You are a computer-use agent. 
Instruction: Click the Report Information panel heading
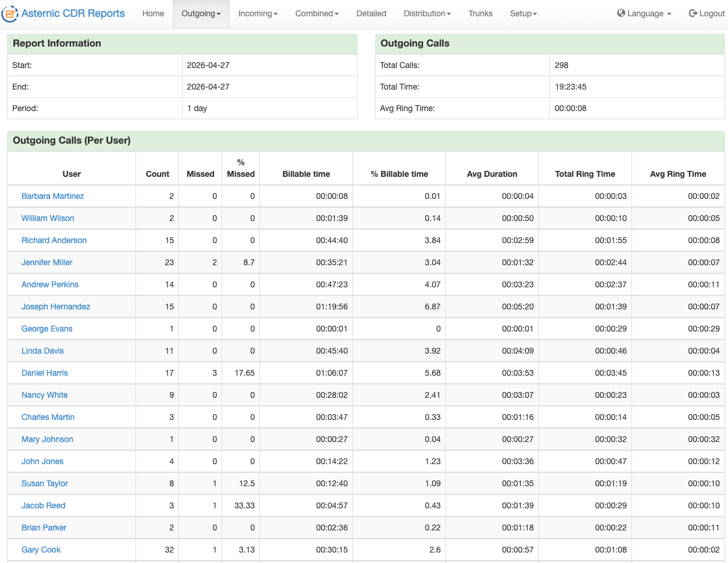(57, 43)
